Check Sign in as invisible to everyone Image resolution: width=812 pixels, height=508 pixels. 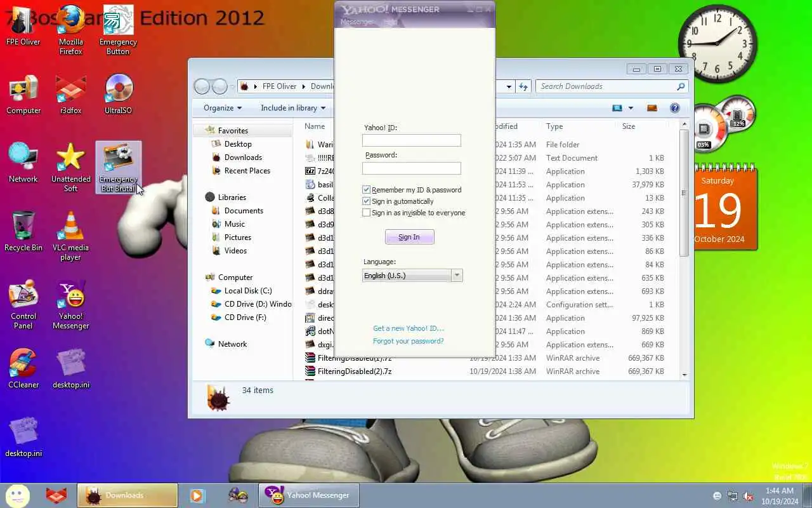[367, 213]
